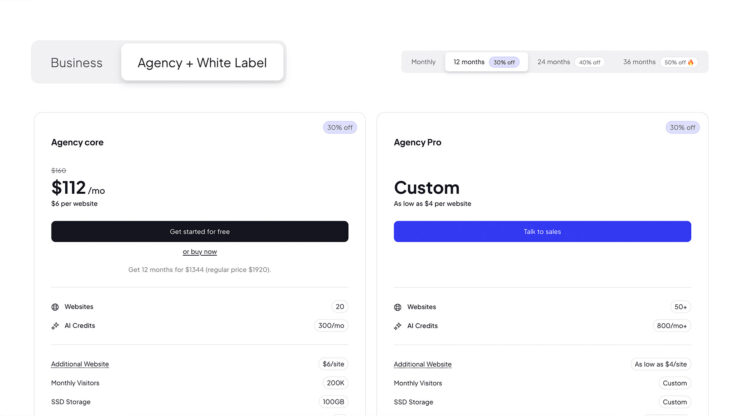Click the $112 /mo price
The width and height of the screenshot is (742, 416).
pos(78,188)
